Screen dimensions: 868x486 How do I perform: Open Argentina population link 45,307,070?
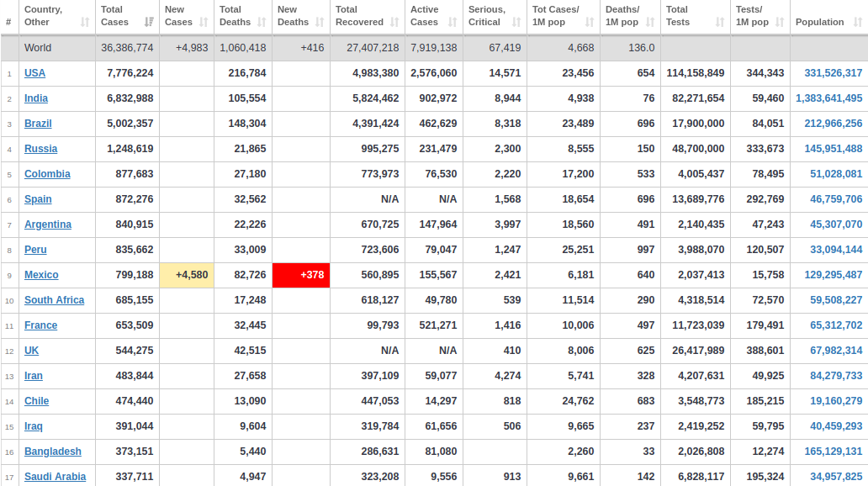pyautogui.click(x=836, y=225)
